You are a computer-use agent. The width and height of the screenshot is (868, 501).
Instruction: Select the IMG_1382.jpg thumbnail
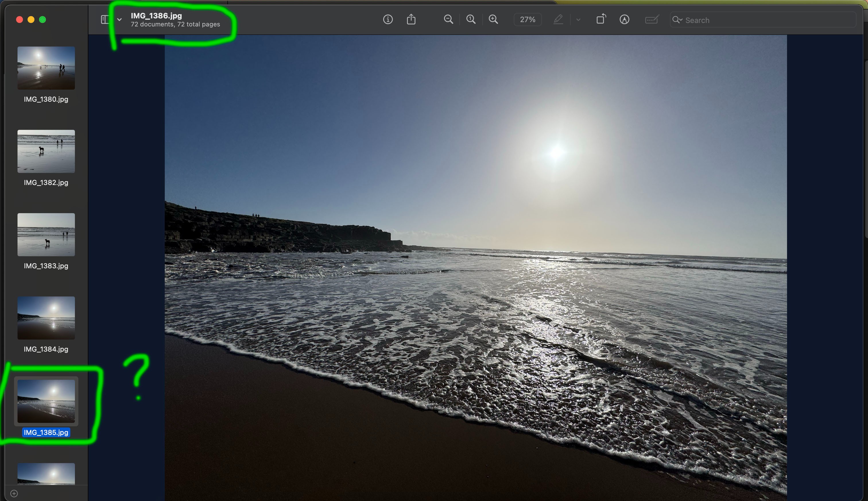pyautogui.click(x=46, y=151)
